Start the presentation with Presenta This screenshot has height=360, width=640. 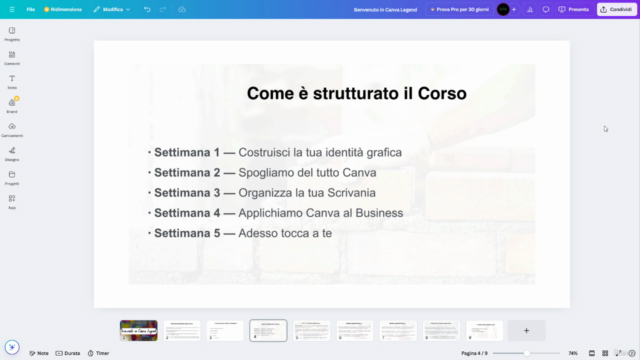(573, 9)
